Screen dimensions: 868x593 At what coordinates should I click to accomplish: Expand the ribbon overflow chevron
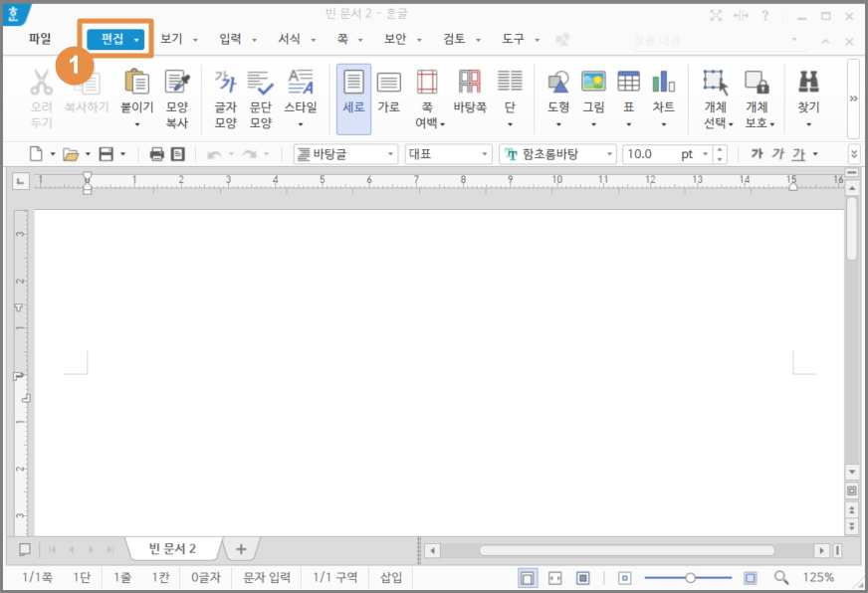point(853,99)
